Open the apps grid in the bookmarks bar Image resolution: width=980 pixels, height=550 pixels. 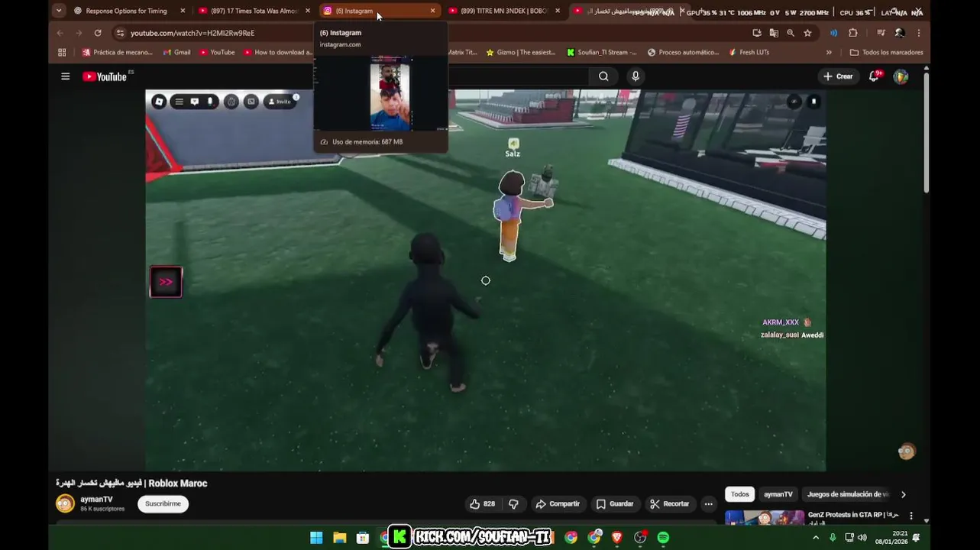[x=62, y=53]
